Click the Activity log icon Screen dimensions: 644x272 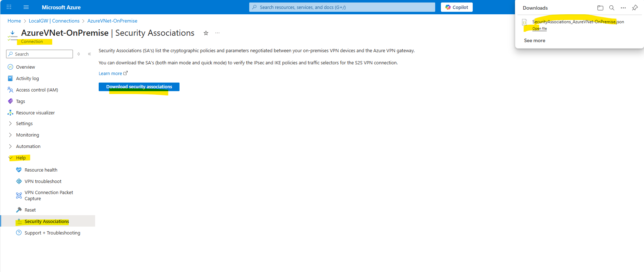coord(10,78)
